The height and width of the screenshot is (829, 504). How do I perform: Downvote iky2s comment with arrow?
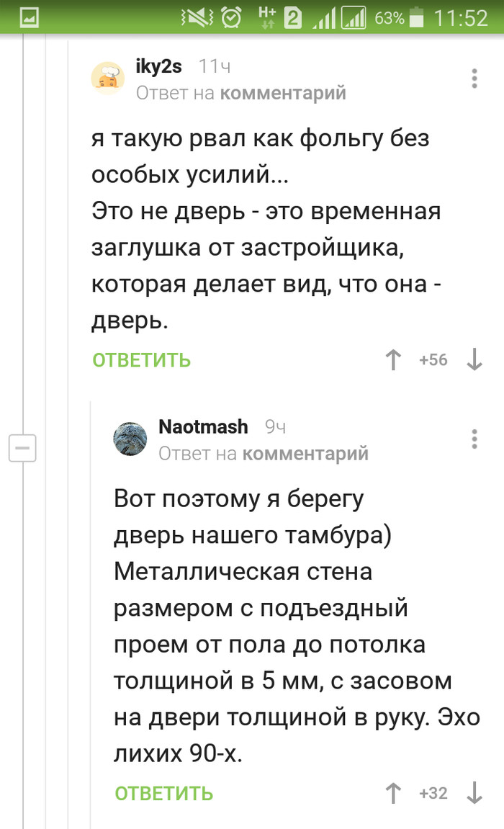pyautogui.click(x=474, y=360)
